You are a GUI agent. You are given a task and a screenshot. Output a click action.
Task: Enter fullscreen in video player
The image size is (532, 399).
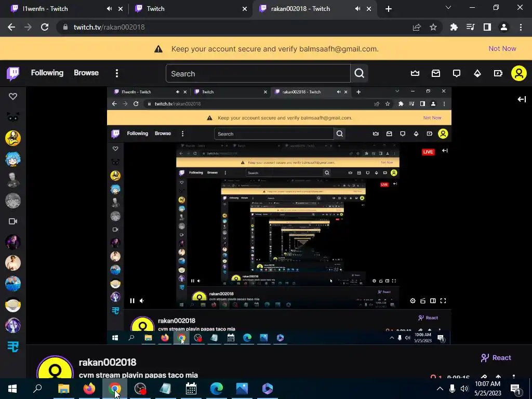tap(443, 301)
